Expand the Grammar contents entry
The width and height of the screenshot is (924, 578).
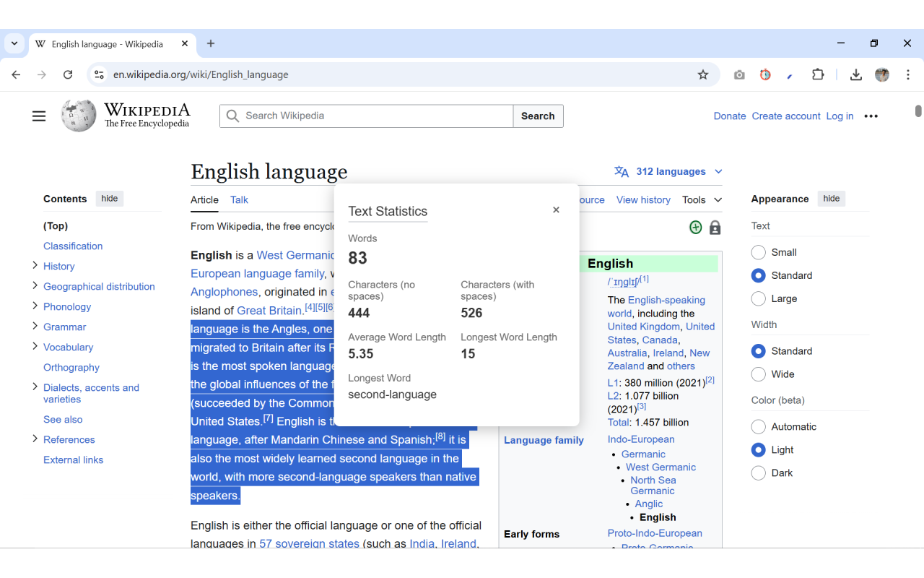coord(35,327)
